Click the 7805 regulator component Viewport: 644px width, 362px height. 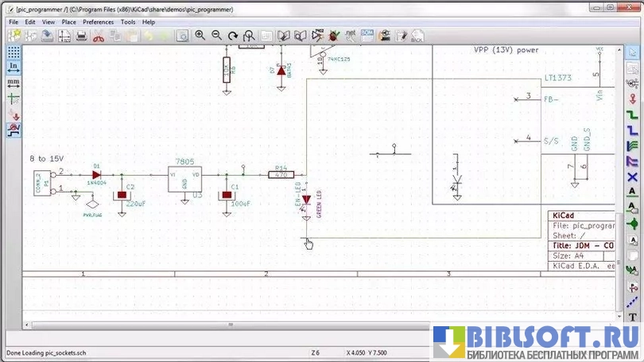coord(184,179)
